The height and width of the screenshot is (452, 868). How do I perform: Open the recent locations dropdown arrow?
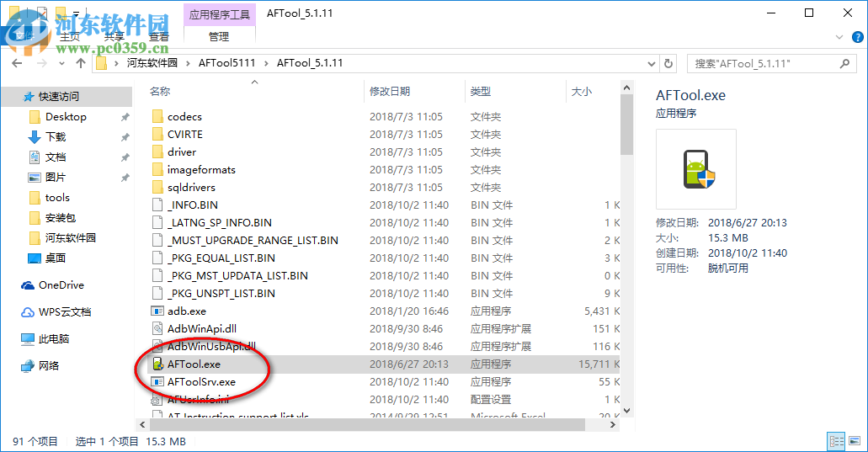point(61,64)
